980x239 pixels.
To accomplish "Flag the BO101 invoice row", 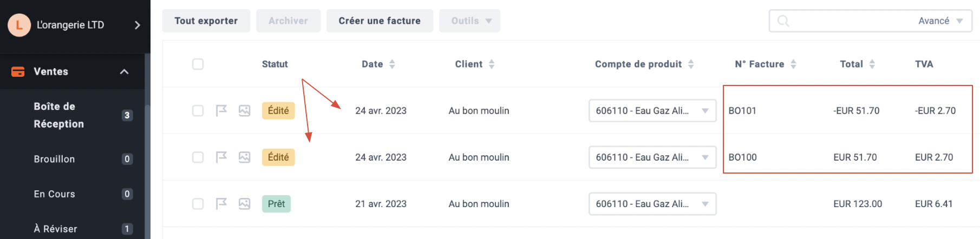I will (221, 111).
